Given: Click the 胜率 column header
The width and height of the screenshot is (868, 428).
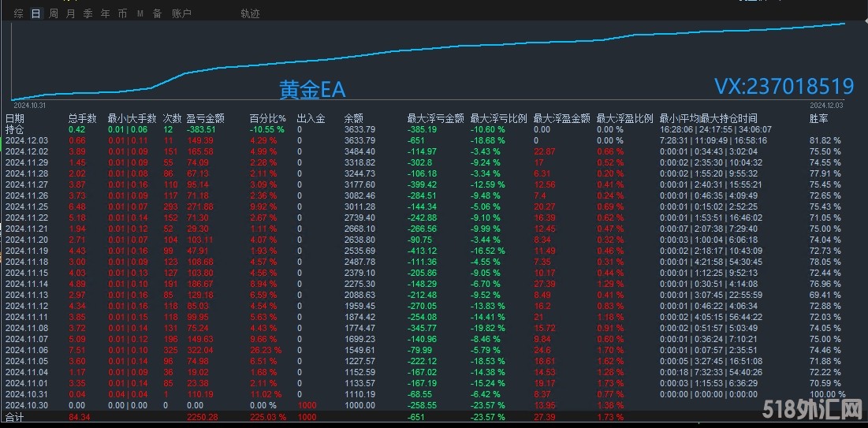Looking at the screenshot, I should (819, 119).
